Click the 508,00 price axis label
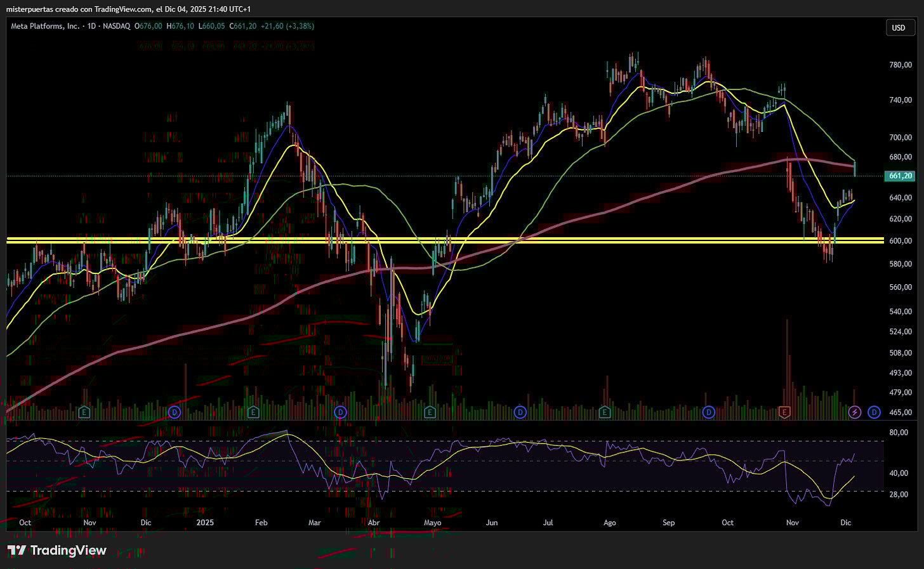Image resolution: width=924 pixels, height=569 pixels. [x=901, y=353]
